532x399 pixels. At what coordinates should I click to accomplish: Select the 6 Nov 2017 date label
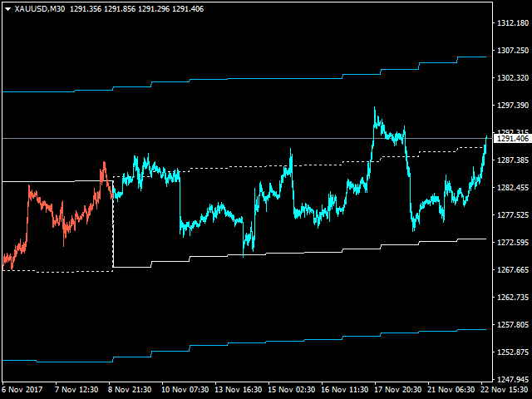(x=22, y=390)
